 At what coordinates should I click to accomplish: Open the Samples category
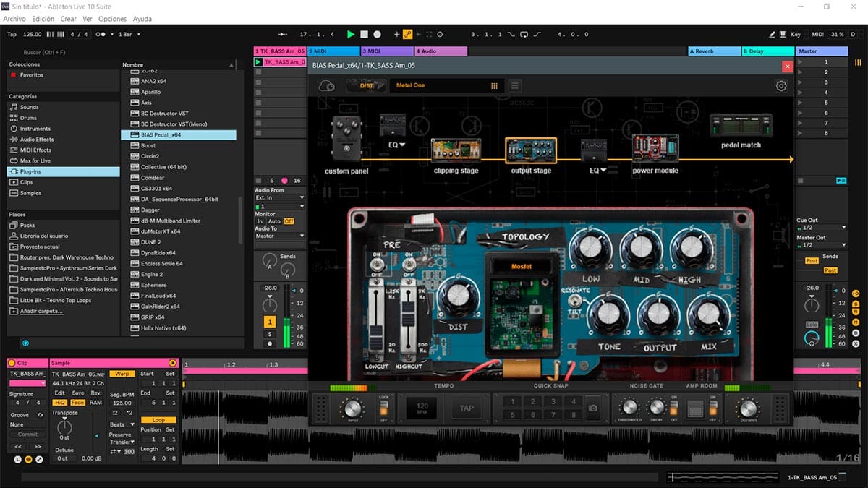pos(30,193)
